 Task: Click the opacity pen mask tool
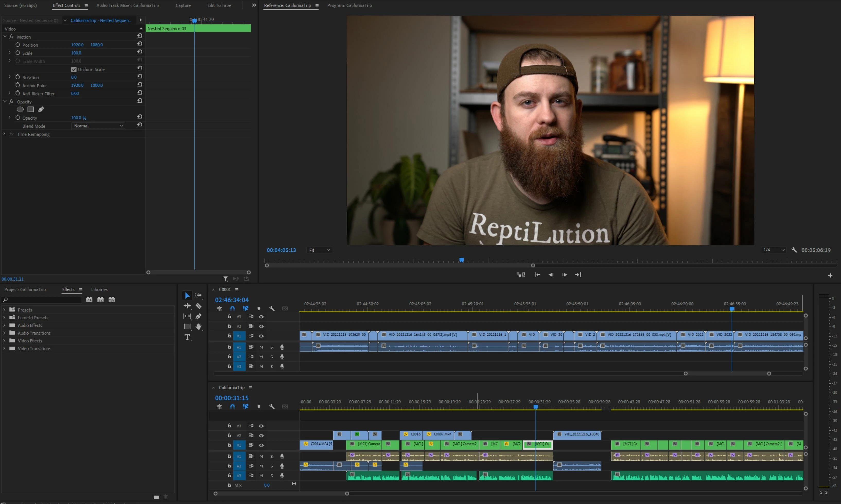pyautogui.click(x=41, y=109)
